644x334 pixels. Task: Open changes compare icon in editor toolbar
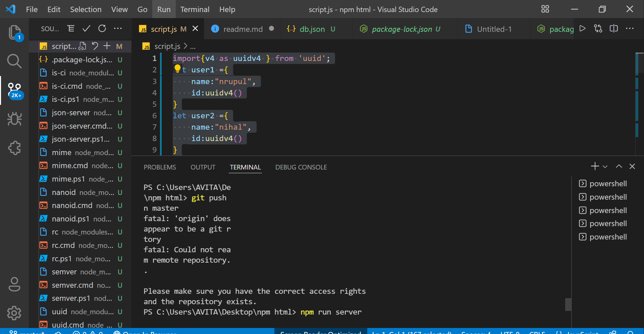(598, 28)
